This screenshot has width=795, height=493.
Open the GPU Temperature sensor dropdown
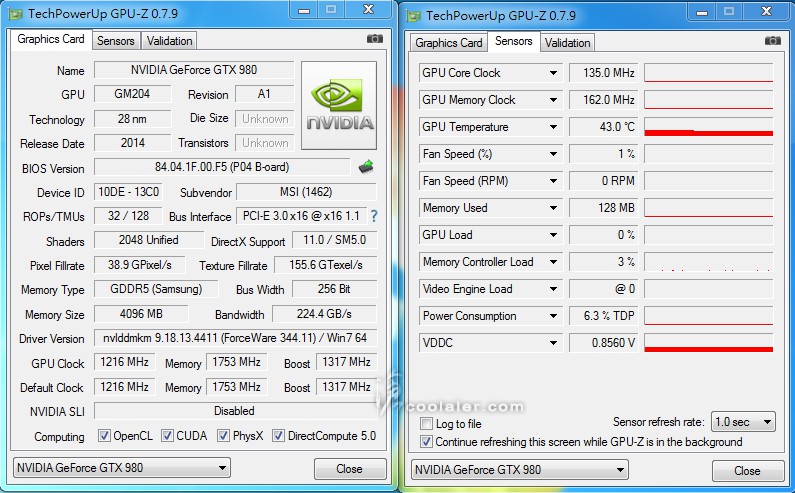click(553, 127)
